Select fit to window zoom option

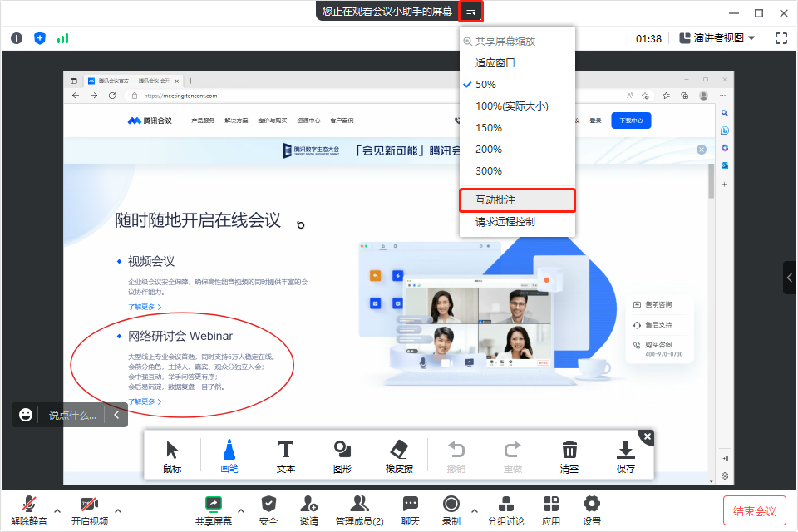pos(517,62)
